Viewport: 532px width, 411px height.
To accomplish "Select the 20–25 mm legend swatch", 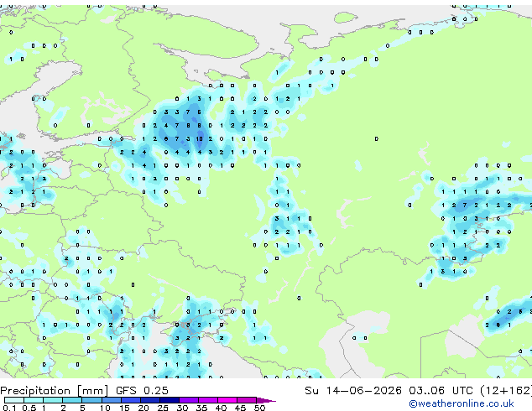I will [150, 400].
